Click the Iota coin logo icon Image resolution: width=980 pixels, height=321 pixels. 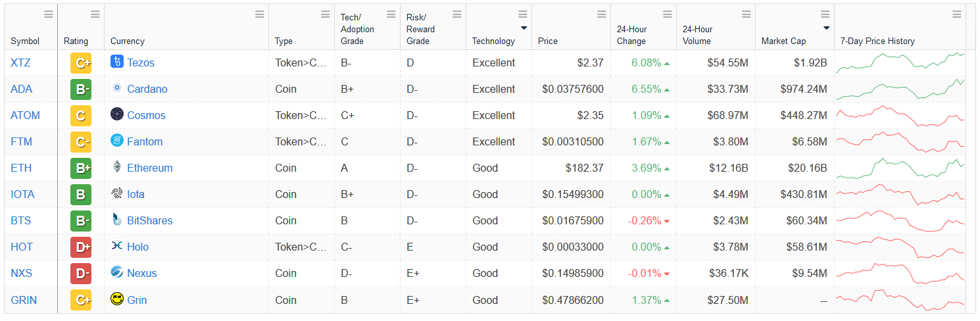tap(117, 193)
